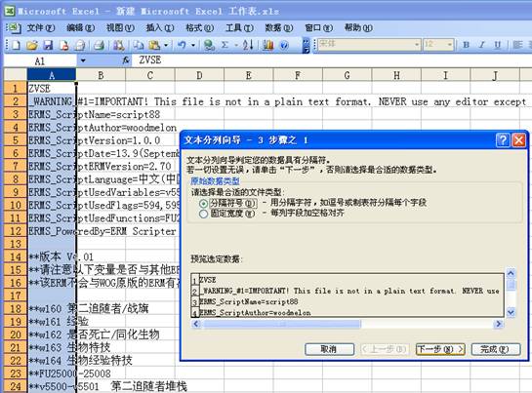Open the 视图 (View) menu
Screen dimensions: 532x393
pos(120,28)
